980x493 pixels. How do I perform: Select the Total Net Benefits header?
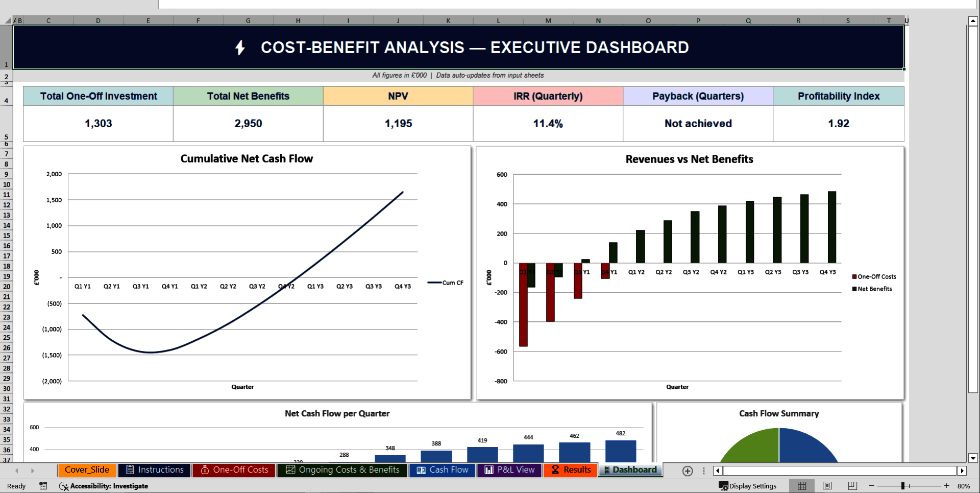coord(248,96)
